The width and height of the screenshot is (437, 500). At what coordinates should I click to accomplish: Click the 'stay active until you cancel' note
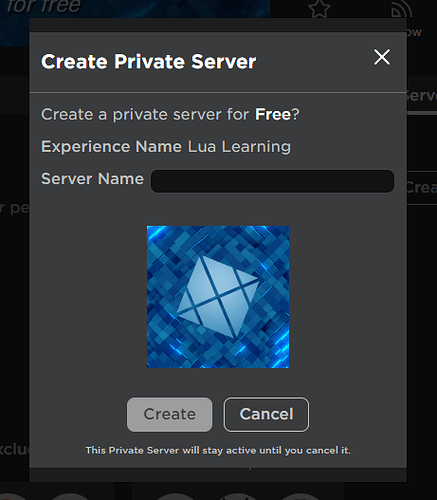click(218, 450)
